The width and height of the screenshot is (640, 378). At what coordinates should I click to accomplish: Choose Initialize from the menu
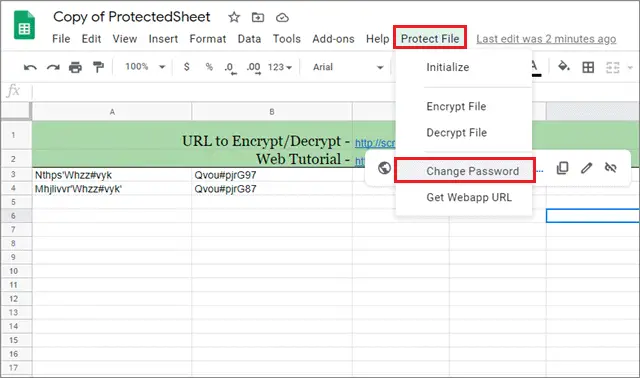click(x=464, y=67)
